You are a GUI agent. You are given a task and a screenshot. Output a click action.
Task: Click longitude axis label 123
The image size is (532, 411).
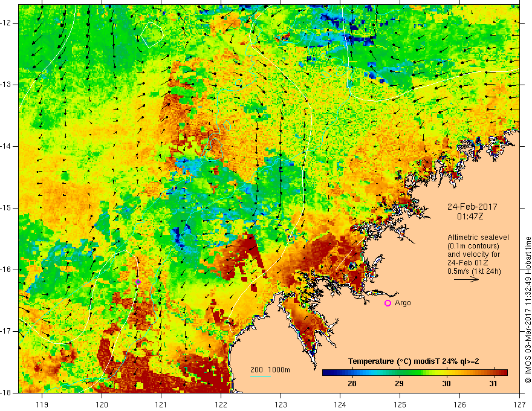[281, 404]
